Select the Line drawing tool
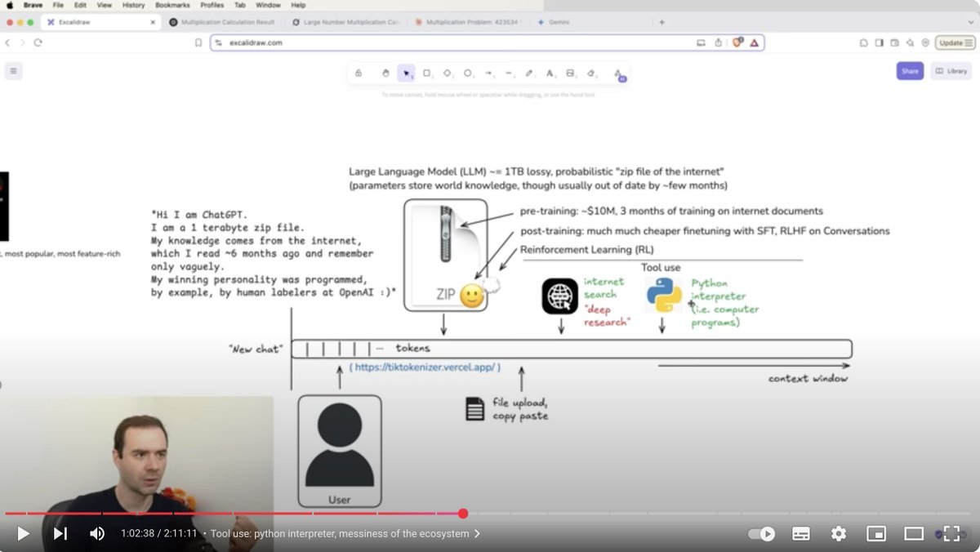 (x=509, y=73)
